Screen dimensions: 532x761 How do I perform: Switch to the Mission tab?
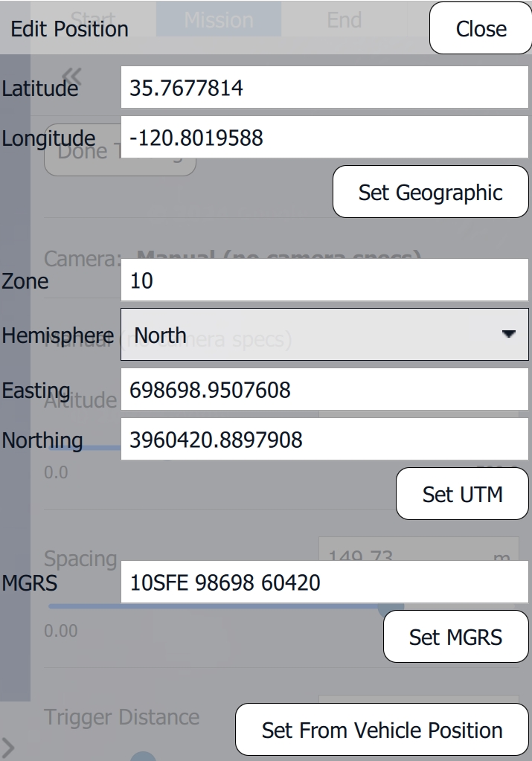click(x=218, y=19)
